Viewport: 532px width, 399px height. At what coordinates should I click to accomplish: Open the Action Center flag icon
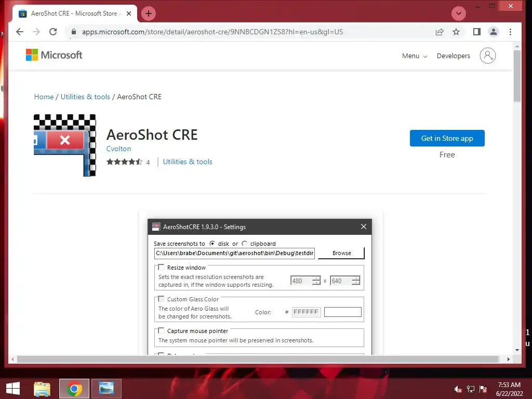coord(483,389)
